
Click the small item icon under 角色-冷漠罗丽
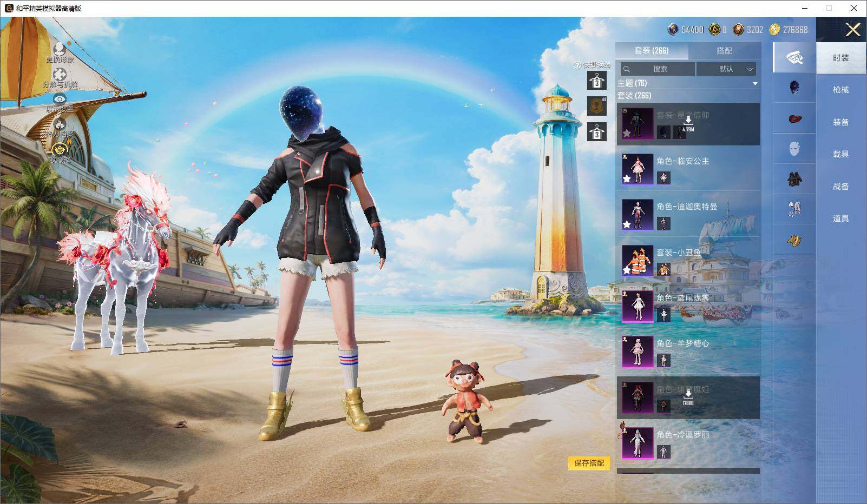[x=664, y=452]
